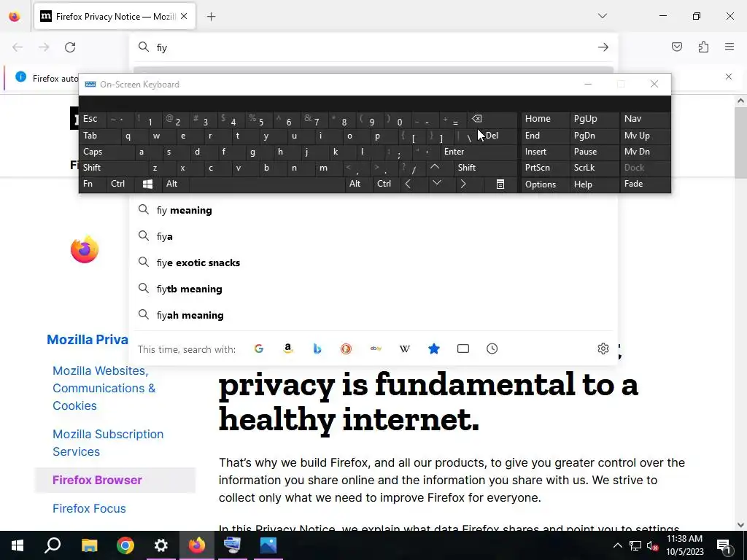
Task: Click Help key on On-Screen Keyboard
Action: pyautogui.click(x=594, y=184)
